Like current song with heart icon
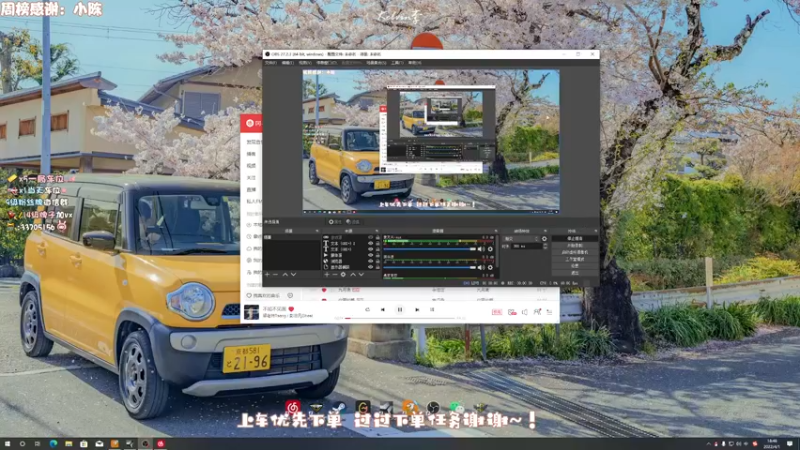This screenshot has width=800, height=450. click(x=291, y=309)
